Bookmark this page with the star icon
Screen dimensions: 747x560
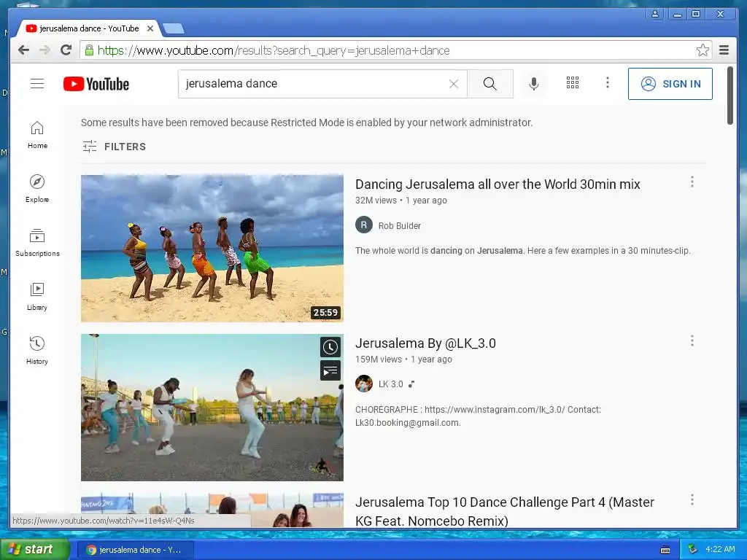[x=703, y=50]
